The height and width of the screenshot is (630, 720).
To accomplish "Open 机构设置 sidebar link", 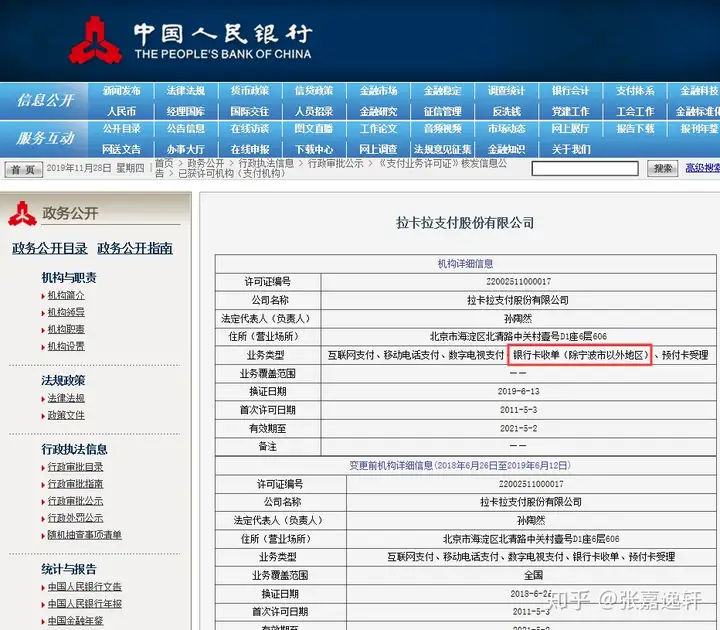I will tap(66, 346).
